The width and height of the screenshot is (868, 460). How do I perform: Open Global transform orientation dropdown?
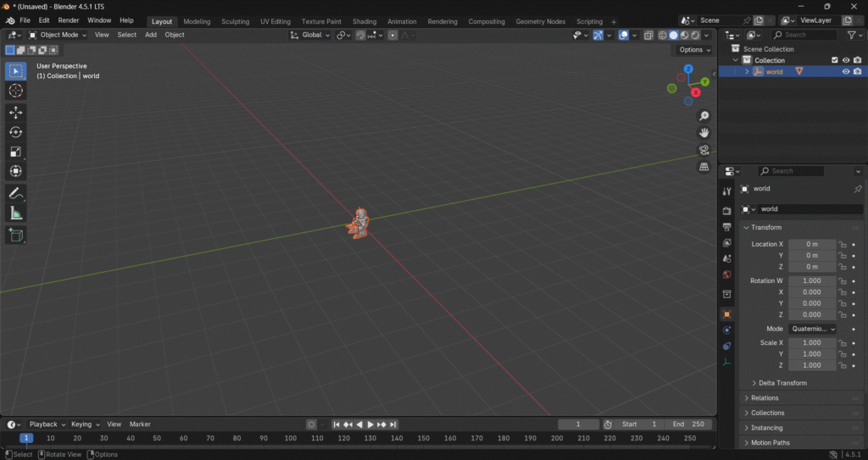[x=310, y=35]
